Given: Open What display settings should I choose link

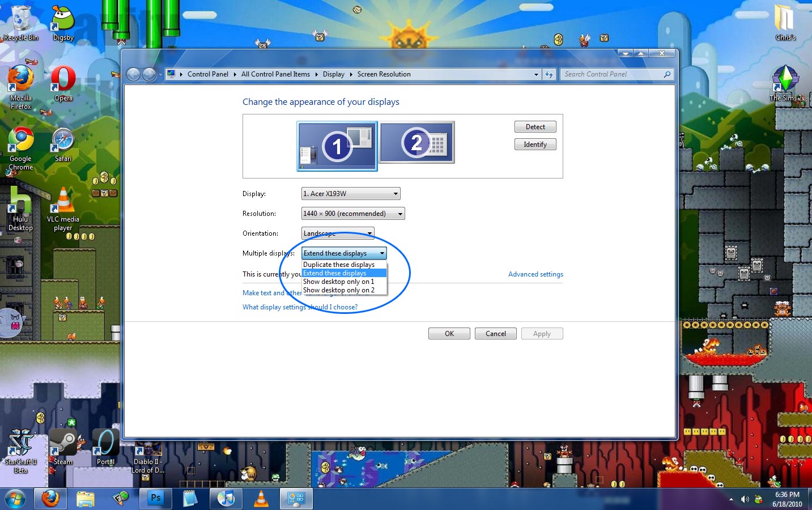Looking at the screenshot, I should click(x=300, y=307).
